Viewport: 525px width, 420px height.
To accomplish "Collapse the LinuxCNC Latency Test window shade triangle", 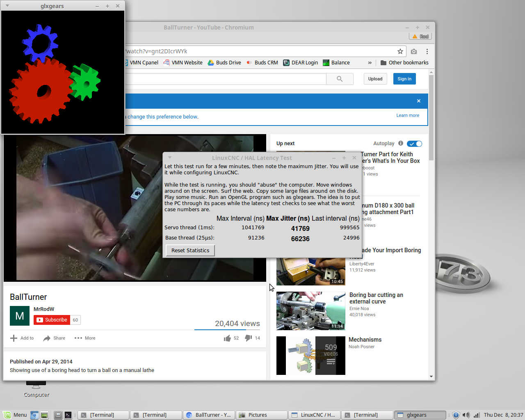I will (x=170, y=157).
